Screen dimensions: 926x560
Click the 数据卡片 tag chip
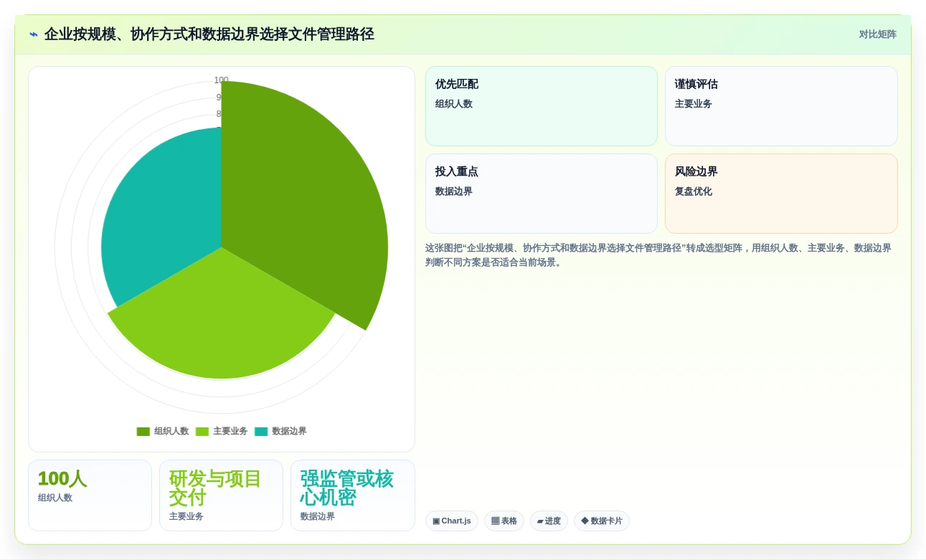pos(602,521)
